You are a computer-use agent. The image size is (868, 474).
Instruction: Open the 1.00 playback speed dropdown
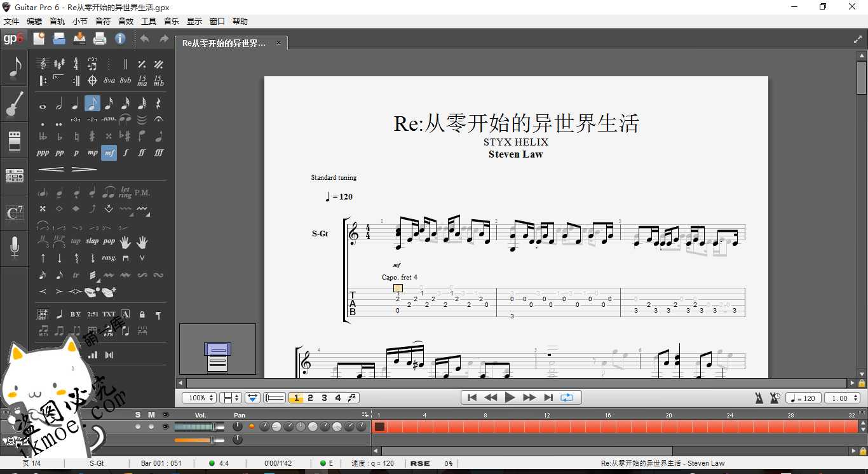coord(842,398)
